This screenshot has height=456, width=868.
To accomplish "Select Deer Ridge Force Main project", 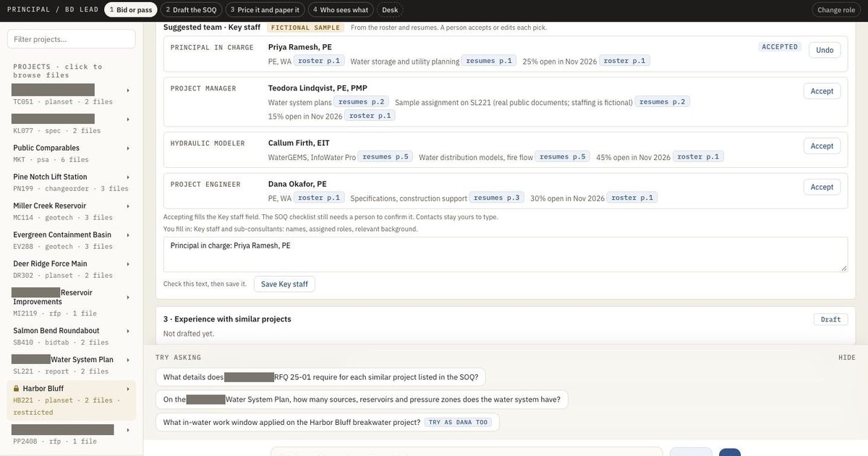I will 71,269.
